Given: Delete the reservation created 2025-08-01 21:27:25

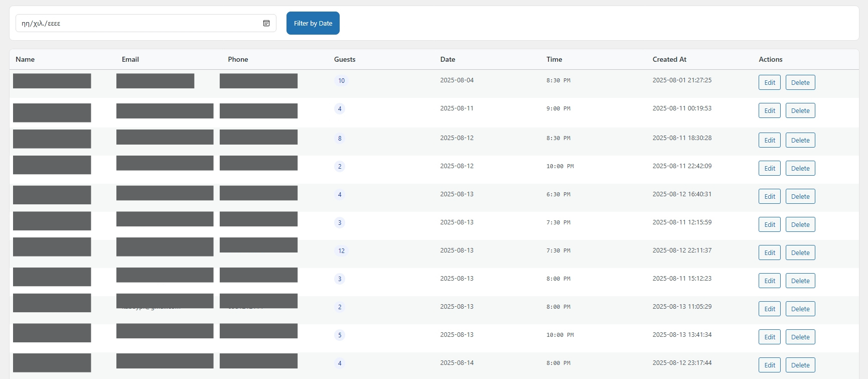Looking at the screenshot, I should coord(800,82).
